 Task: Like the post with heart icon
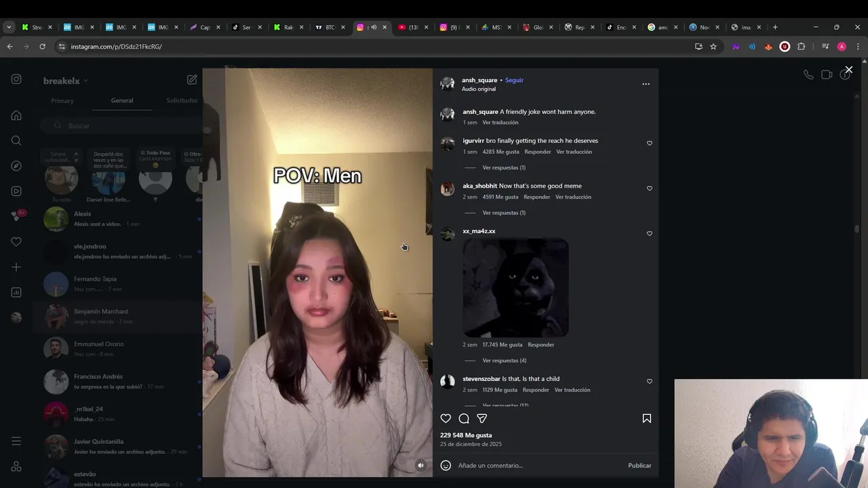446,419
